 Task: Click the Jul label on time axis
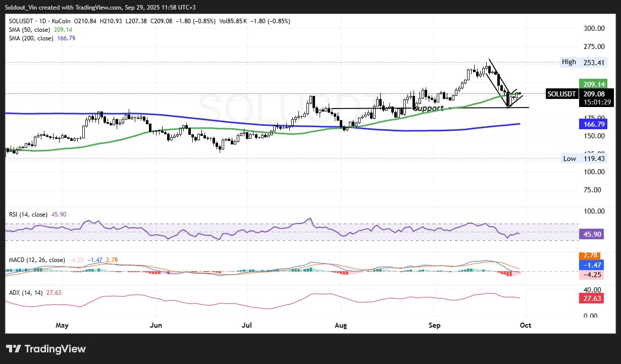click(x=247, y=325)
